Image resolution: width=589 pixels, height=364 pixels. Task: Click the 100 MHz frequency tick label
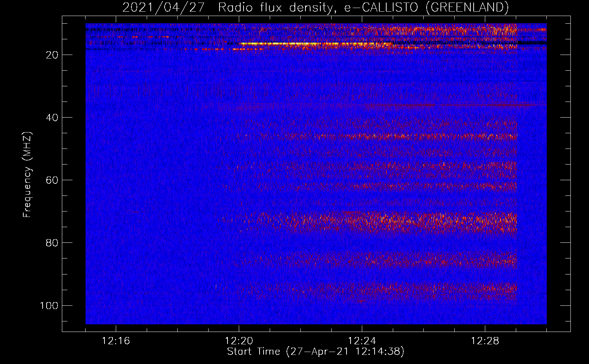tap(49, 305)
